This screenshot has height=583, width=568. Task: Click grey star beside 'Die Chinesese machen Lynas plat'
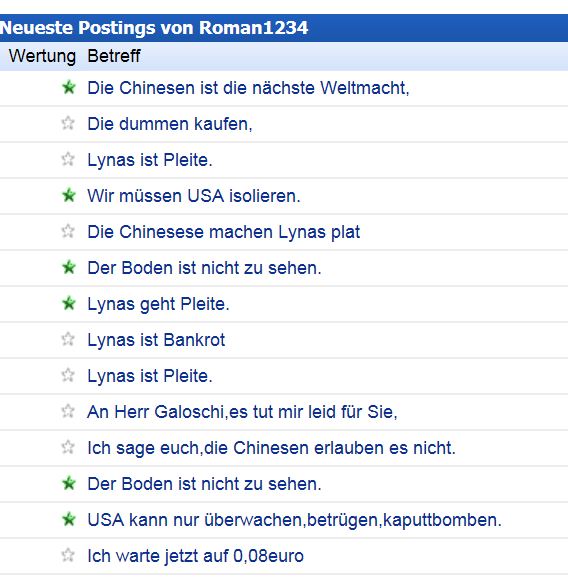(x=68, y=231)
